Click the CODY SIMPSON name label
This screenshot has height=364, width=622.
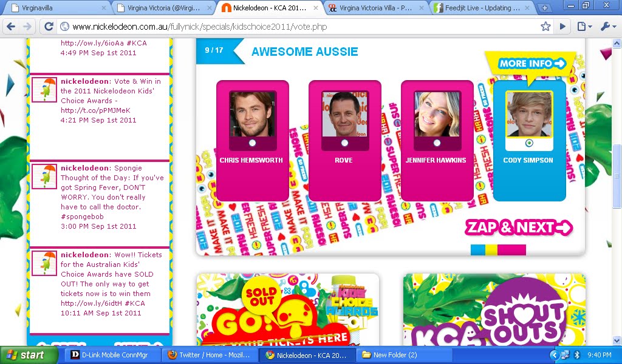(x=528, y=160)
